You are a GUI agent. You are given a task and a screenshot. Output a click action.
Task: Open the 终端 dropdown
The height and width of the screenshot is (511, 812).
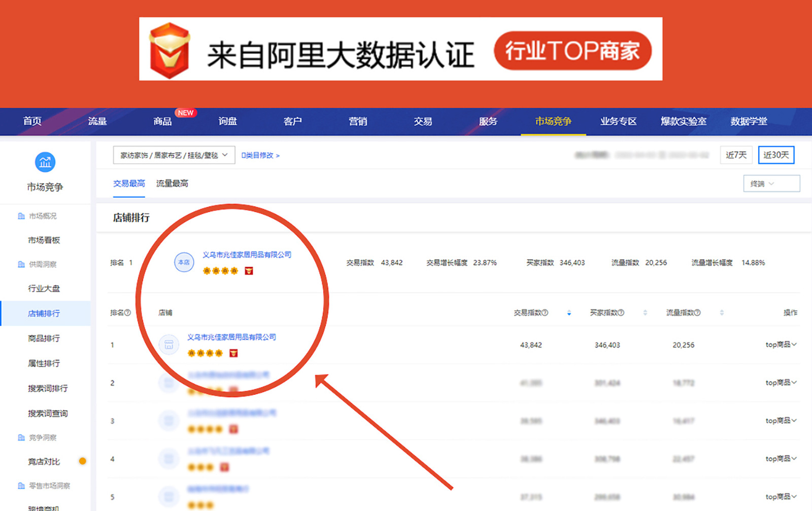(x=771, y=184)
